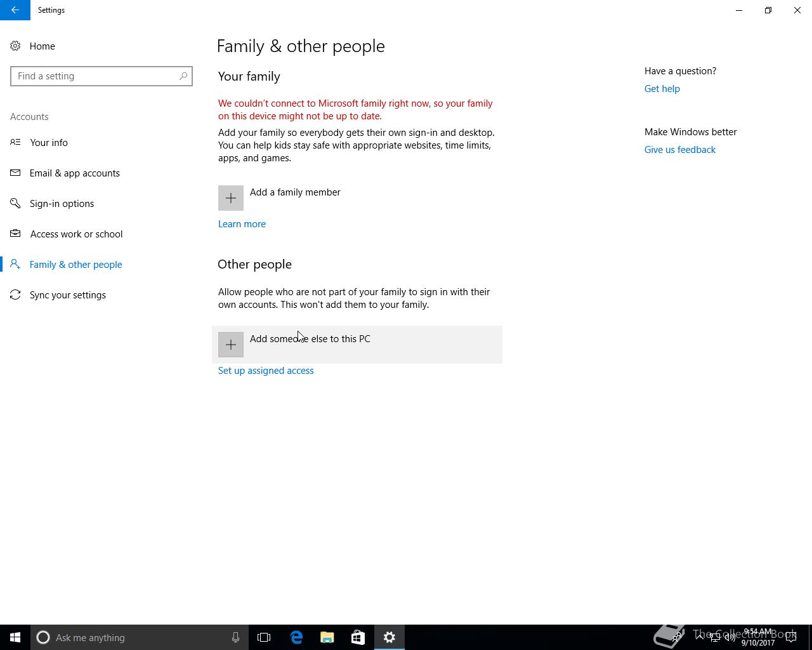Click Add someone else to this PC label
The image size is (812, 650).
point(310,339)
